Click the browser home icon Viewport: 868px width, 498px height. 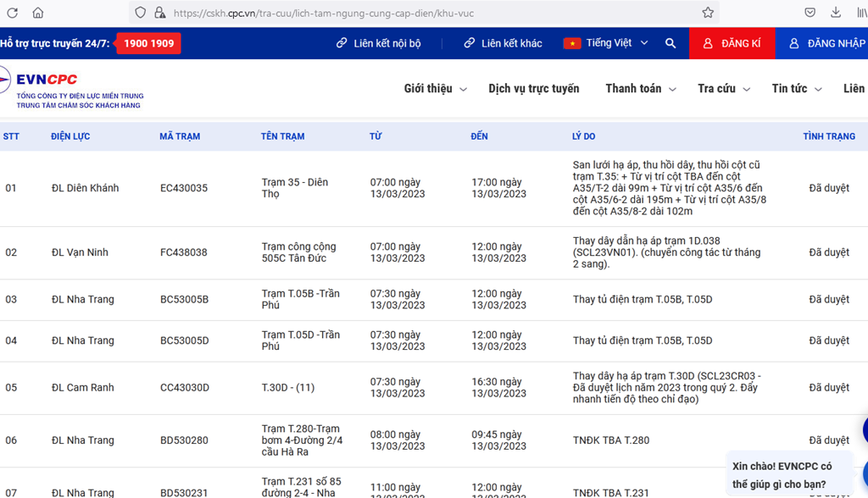pos(38,13)
